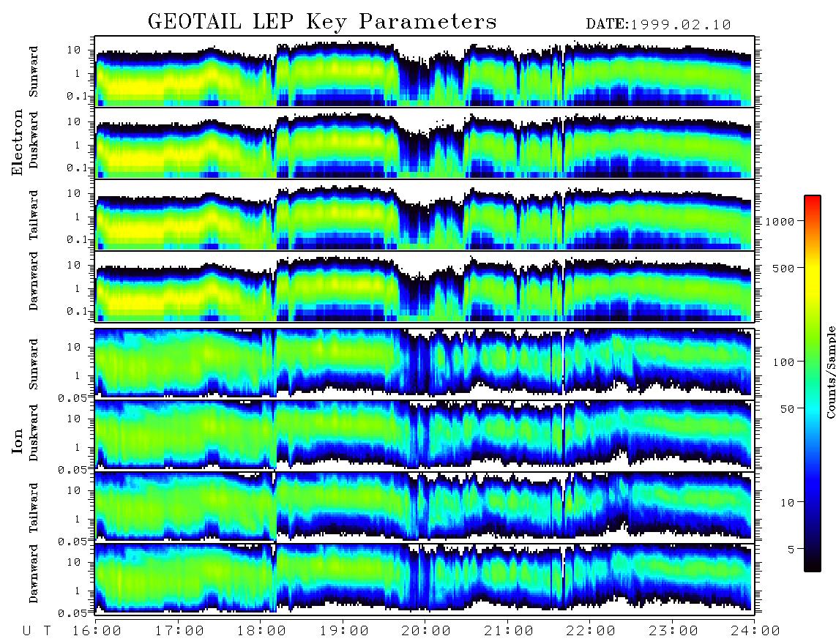836x644 pixels.
Task: Click the 1 tick of Electron Duskward panel
Action: pos(78,145)
